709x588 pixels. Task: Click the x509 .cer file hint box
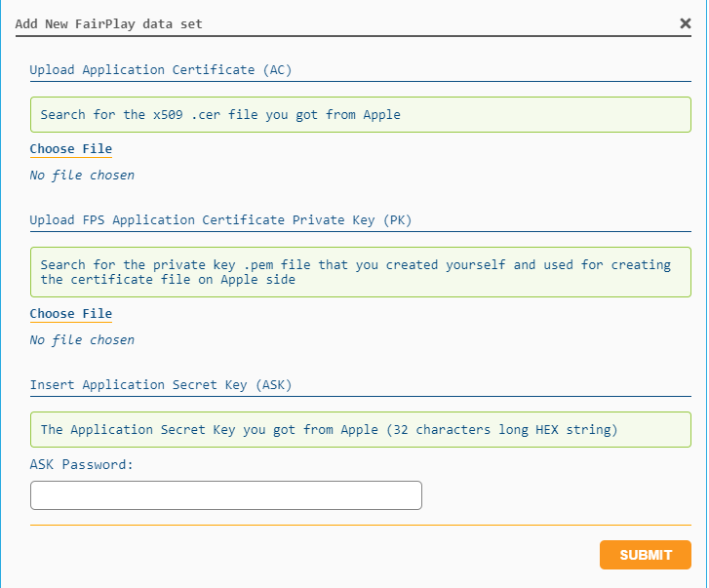pyautogui.click(x=360, y=115)
